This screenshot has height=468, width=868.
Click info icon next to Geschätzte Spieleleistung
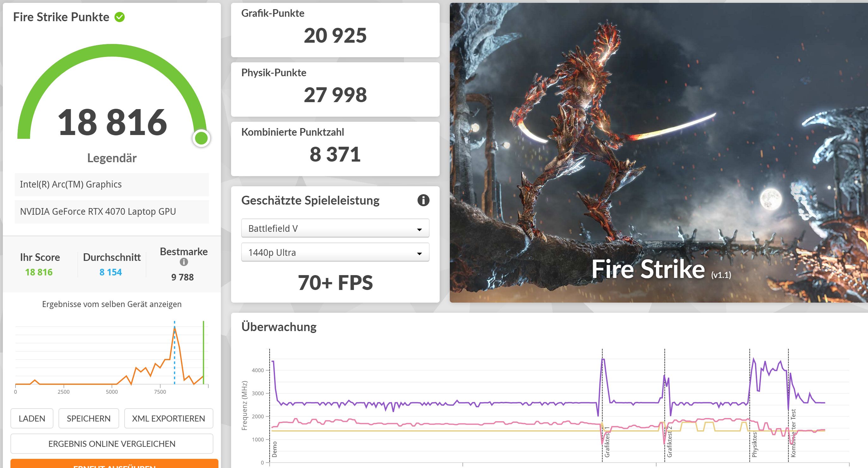[423, 200]
